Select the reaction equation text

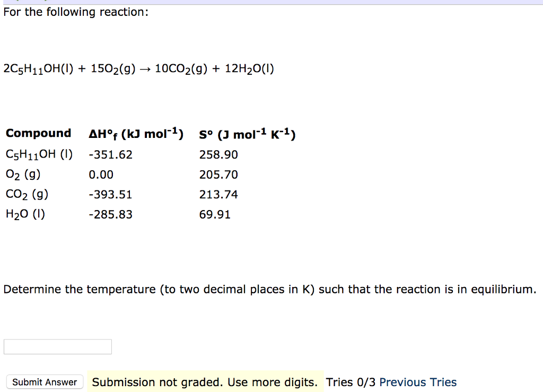138,68
